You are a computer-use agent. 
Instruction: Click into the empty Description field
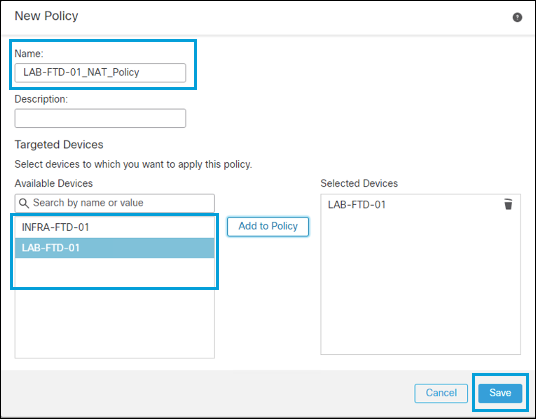[100, 118]
